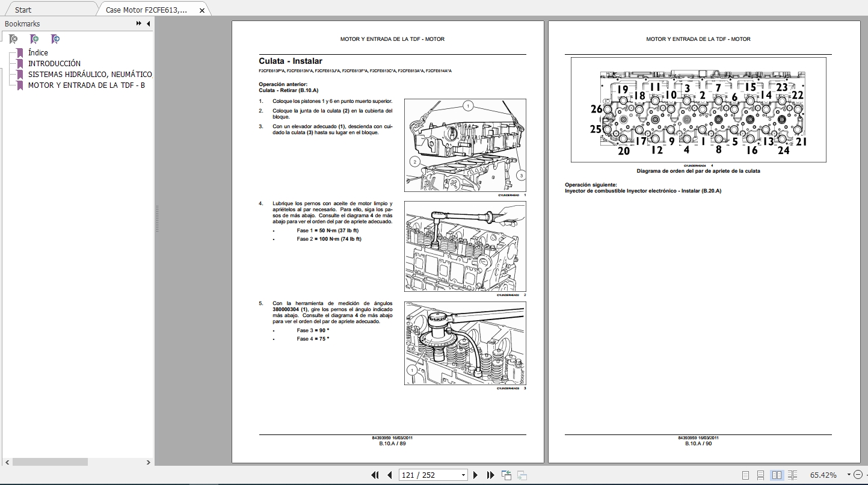The image size is (868, 485).
Task: Click the zoom out minus button
Action: 858,475
